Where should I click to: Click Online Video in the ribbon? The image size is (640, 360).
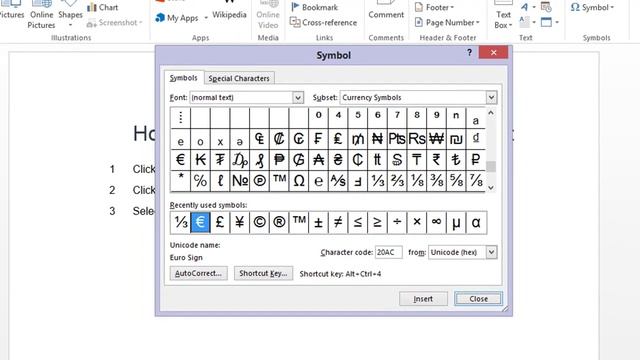[268, 16]
